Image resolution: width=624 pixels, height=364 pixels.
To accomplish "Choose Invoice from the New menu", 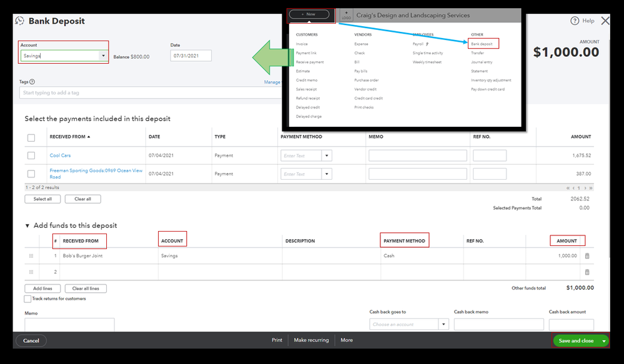I will (302, 44).
